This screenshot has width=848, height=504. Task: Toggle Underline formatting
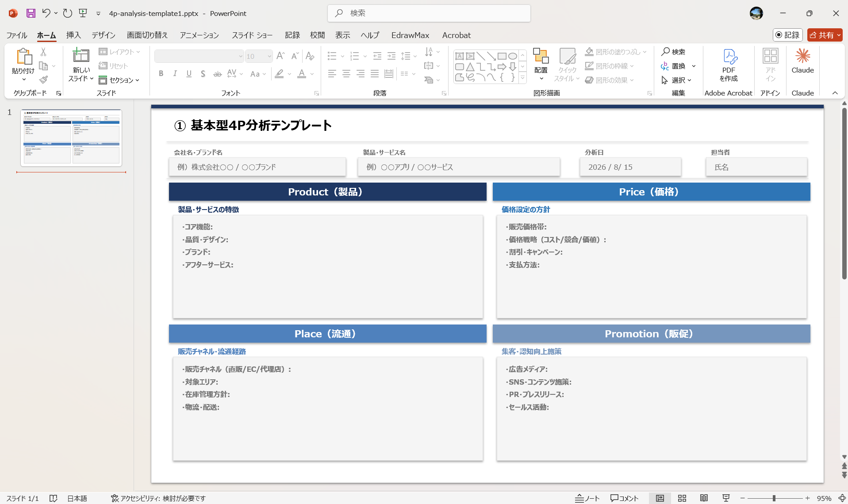189,74
